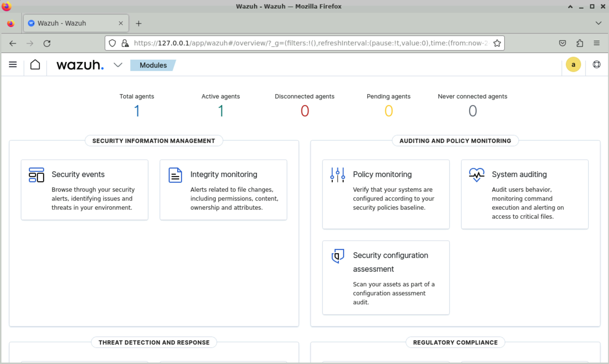Click the Security configuration assessment shield icon
The height and width of the screenshot is (364, 609).
tap(338, 256)
